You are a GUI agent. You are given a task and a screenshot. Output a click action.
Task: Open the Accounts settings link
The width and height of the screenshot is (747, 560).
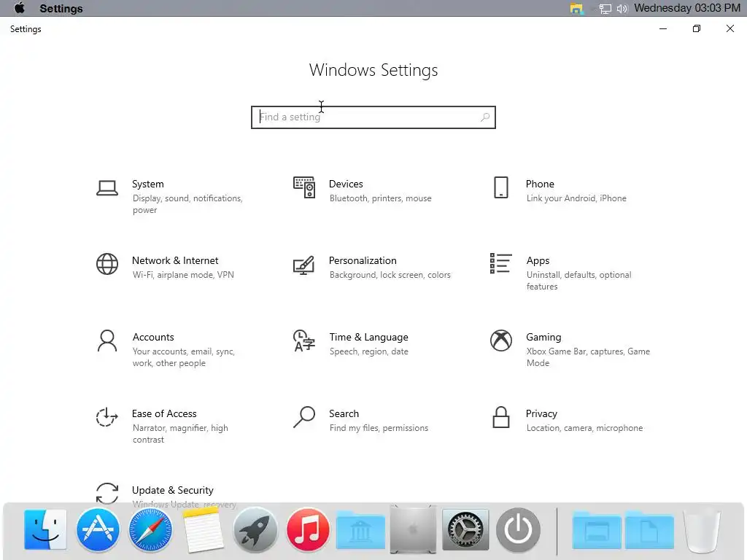[x=153, y=337]
